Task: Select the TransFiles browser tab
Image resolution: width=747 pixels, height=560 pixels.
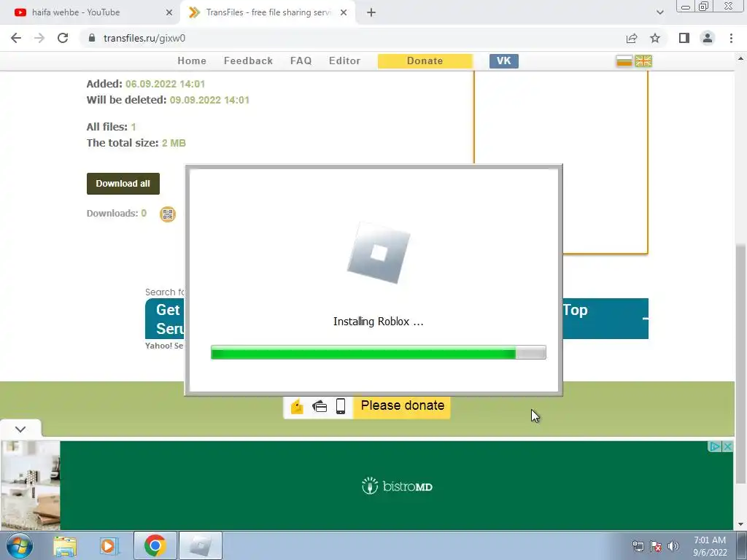Action: [x=269, y=12]
